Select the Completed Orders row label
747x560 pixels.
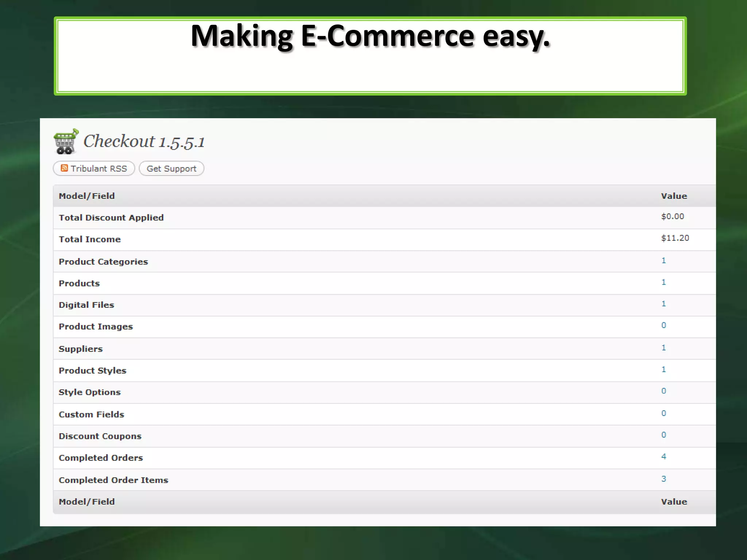click(101, 458)
